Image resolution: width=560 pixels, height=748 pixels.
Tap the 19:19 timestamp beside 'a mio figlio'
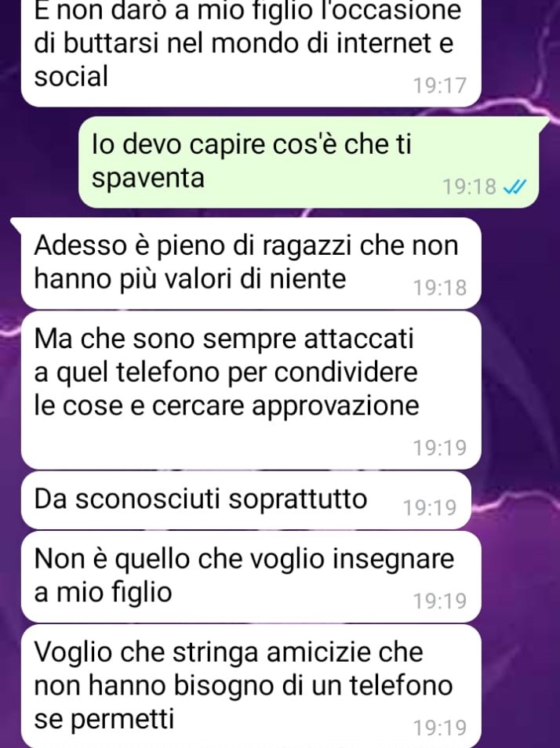click(439, 601)
